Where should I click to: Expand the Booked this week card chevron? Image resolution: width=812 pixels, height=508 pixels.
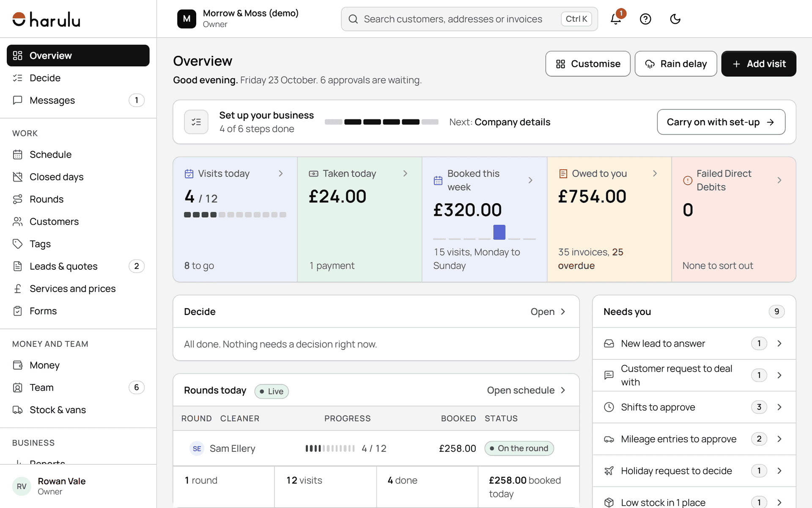[x=530, y=180]
